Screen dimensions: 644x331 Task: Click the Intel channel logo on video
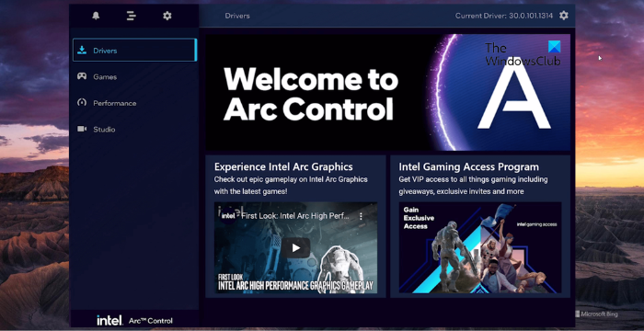point(228,215)
